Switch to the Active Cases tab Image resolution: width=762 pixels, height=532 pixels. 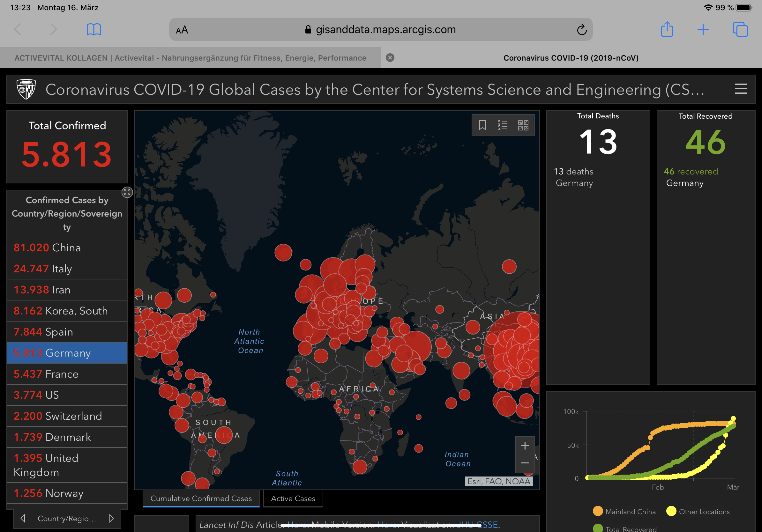pos(293,499)
